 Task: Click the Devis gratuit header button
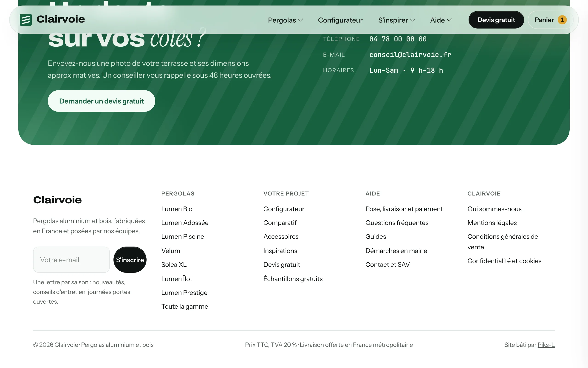(496, 20)
